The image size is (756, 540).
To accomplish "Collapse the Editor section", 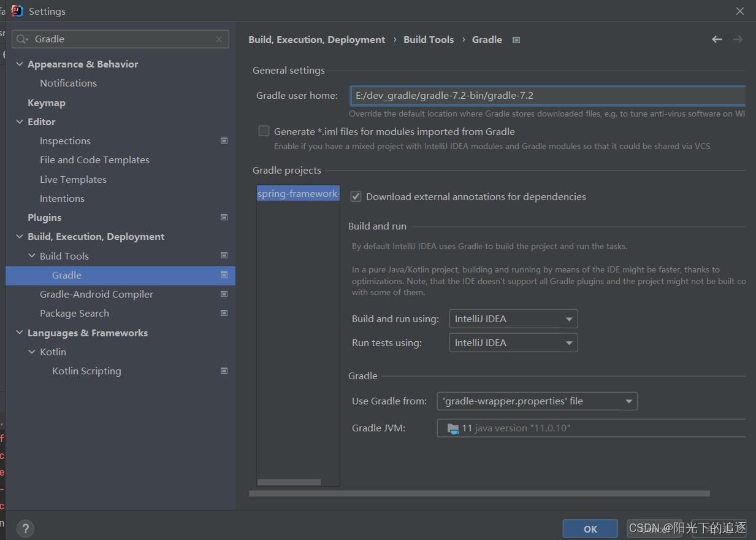I will click(x=20, y=121).
